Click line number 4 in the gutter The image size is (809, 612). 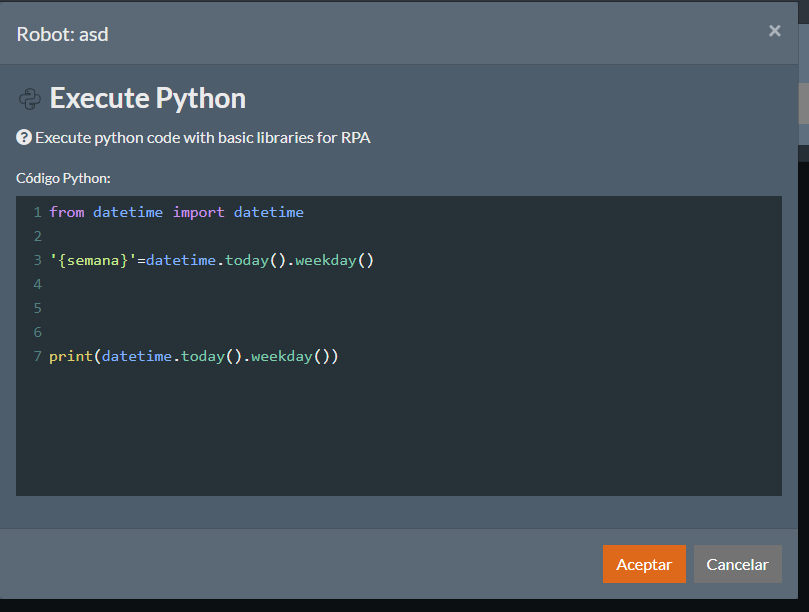37,283
